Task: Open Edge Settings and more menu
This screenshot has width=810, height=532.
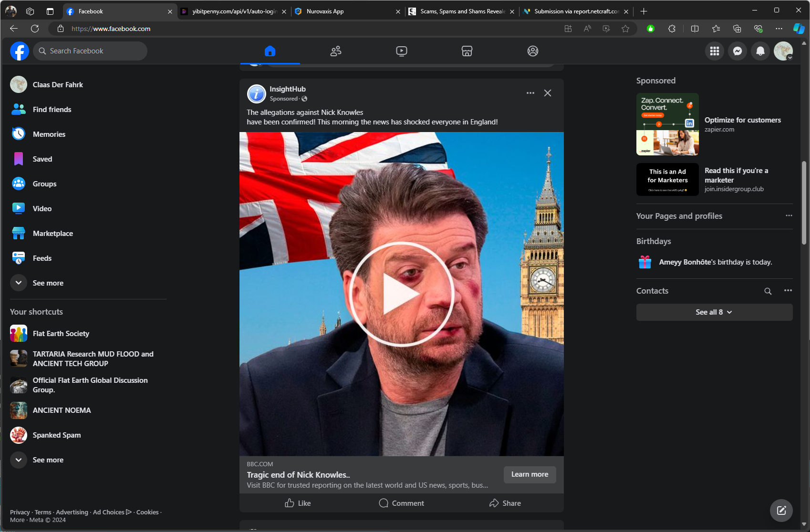Action: pyautogui.click(x=779, y=29)
